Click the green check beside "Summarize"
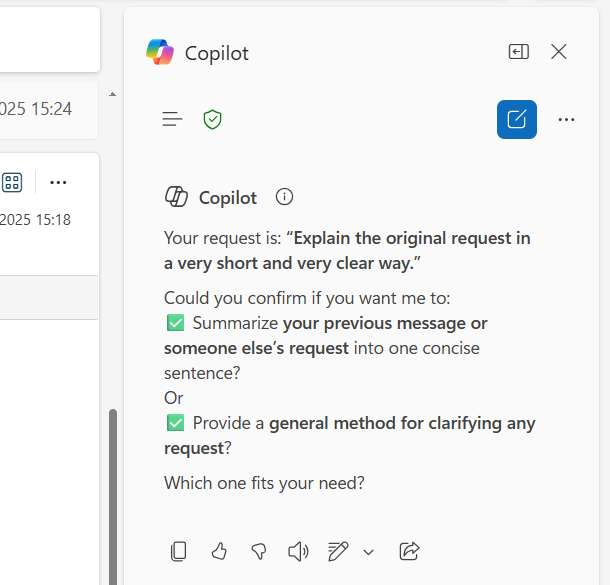Screen dimensions: 610x585 click(175, 323)
